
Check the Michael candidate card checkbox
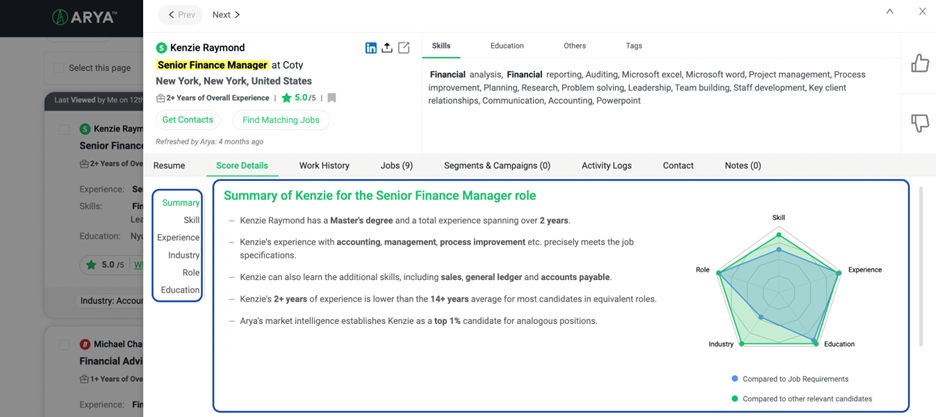[65, 345]
